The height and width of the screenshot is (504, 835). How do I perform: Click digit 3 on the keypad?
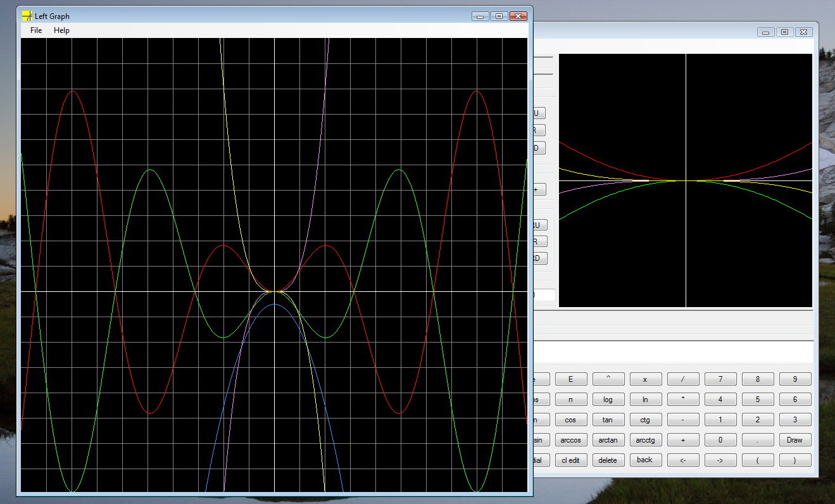coord(794,420)
